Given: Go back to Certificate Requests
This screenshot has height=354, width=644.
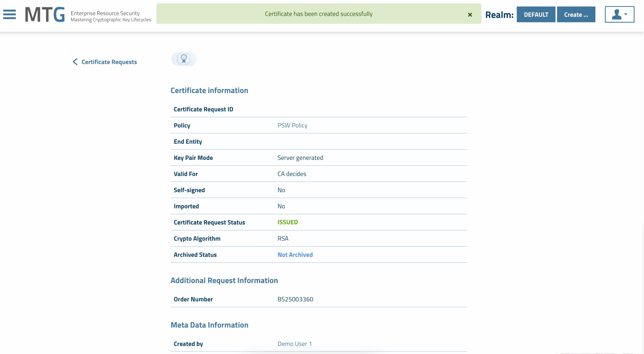Looking at the screenshot, I should pyautogui.click(x=109, y=62).
